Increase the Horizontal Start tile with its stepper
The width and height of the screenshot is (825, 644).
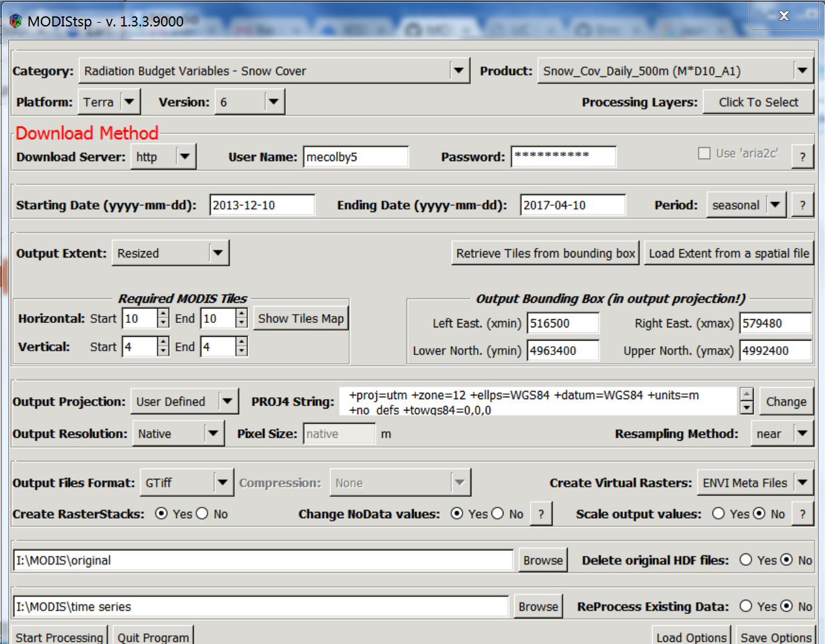point(162,314)
